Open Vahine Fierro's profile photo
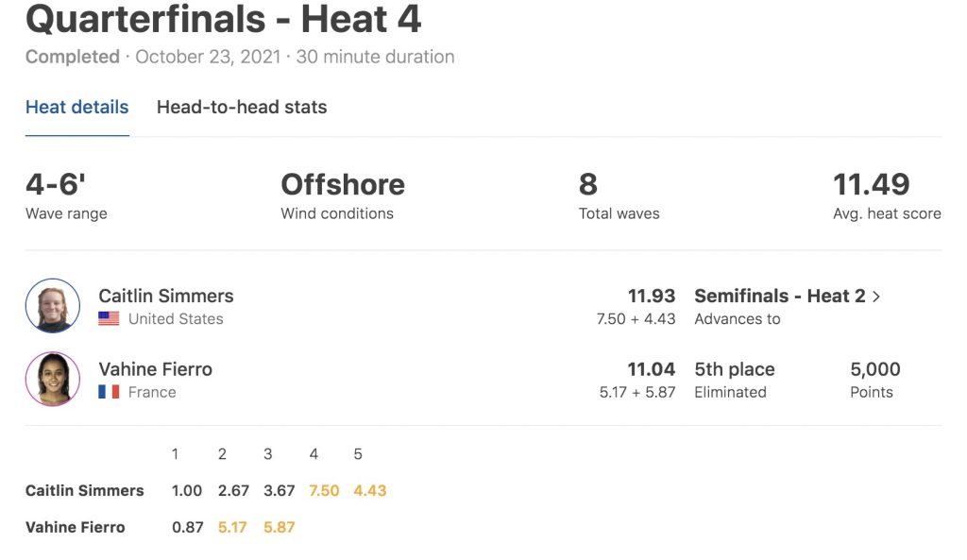 pyautogui.click(x=53, y=379)
